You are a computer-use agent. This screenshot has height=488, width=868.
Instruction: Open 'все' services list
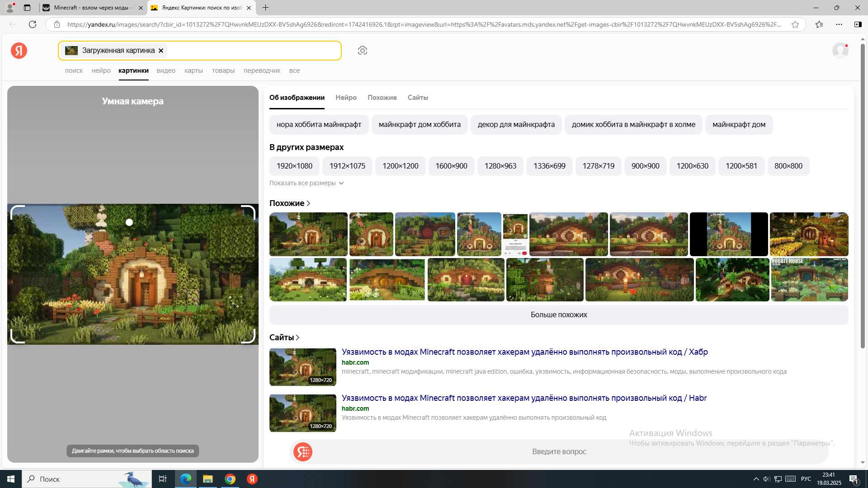(294, 70)
